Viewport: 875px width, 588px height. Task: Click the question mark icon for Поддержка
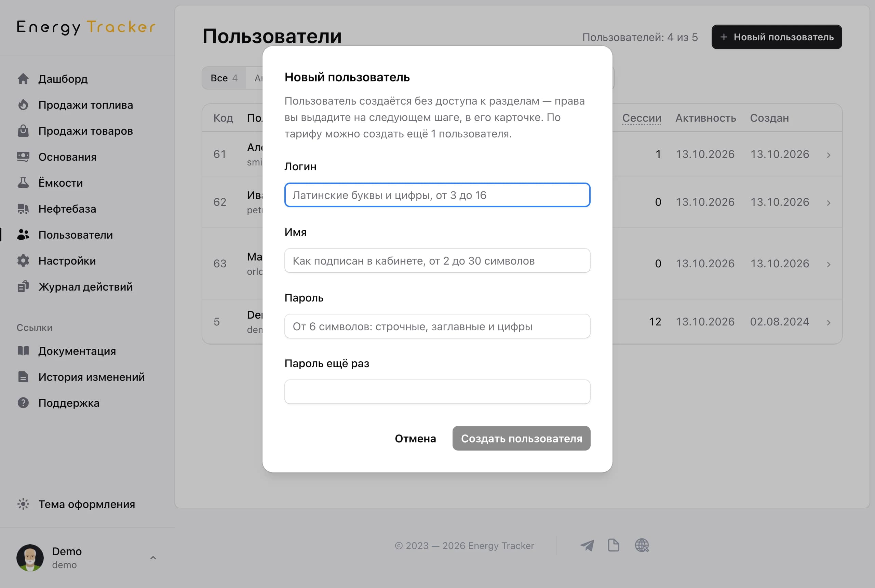pos(23,403)
